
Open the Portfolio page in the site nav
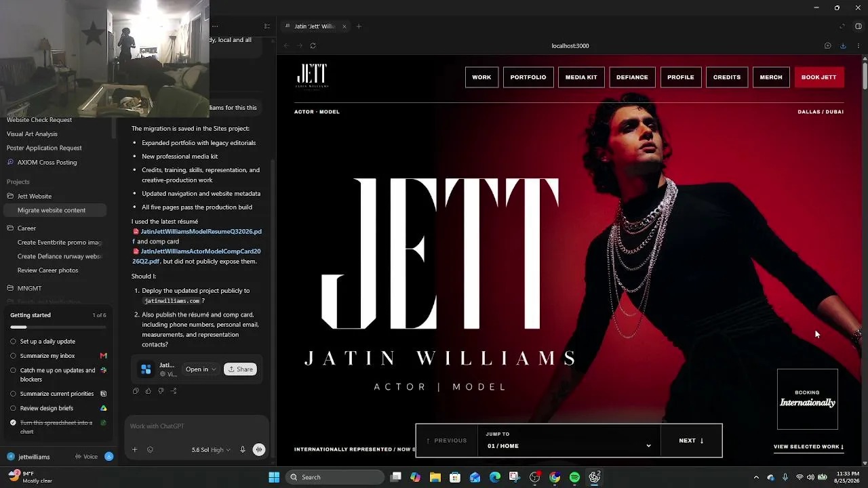coord(528,77)
